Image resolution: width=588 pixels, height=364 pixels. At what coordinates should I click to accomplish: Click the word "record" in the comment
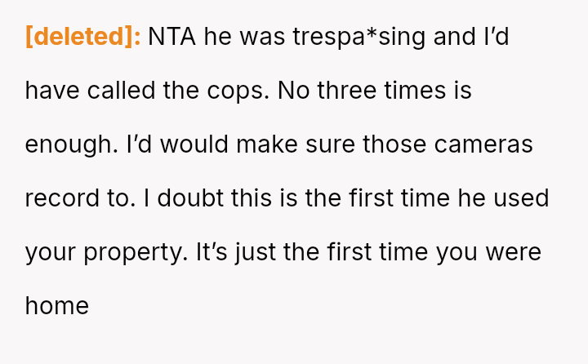(64, 198)
